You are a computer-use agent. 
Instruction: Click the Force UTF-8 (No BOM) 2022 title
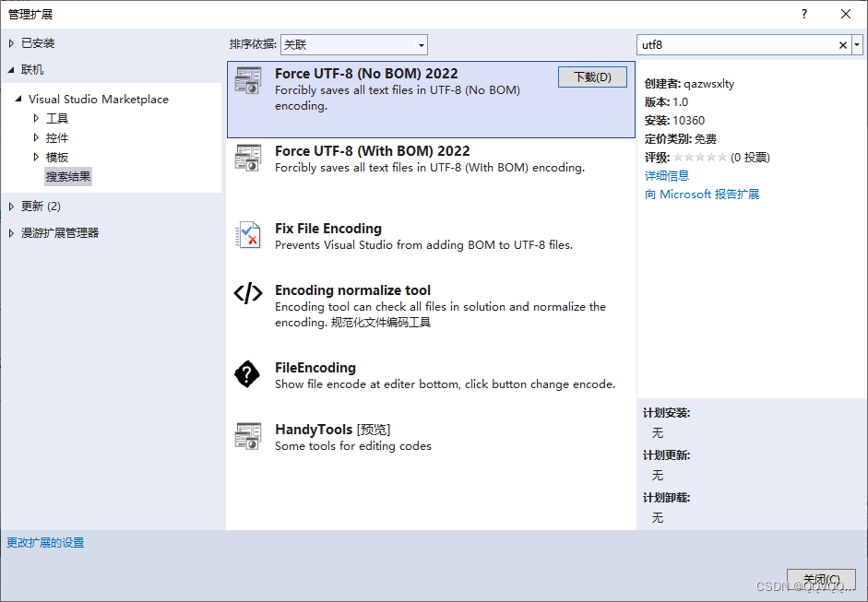pyautogui.click(x=366, y=74)
